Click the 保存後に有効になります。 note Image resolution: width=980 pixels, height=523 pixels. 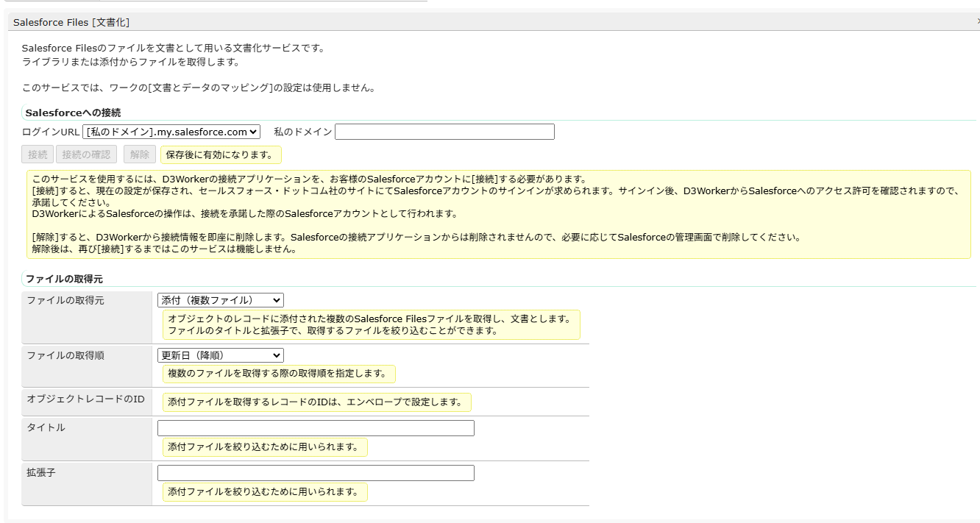tap(221, 154)
